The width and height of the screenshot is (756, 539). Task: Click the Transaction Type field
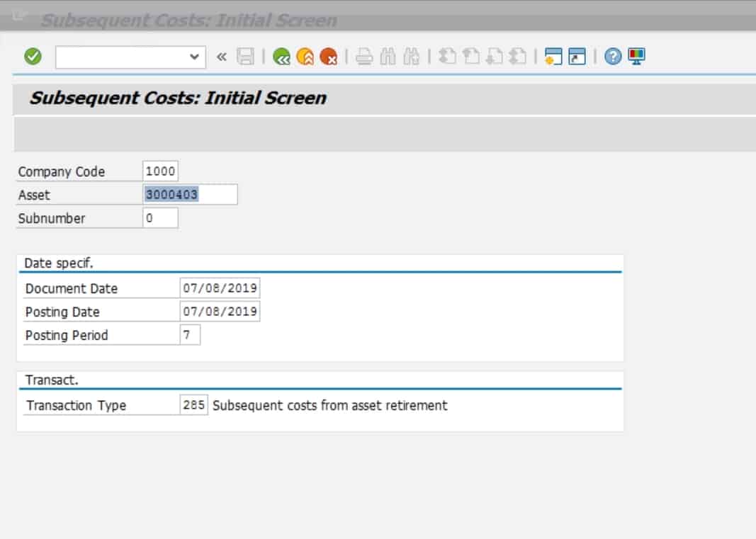click(x=193, y=405)
